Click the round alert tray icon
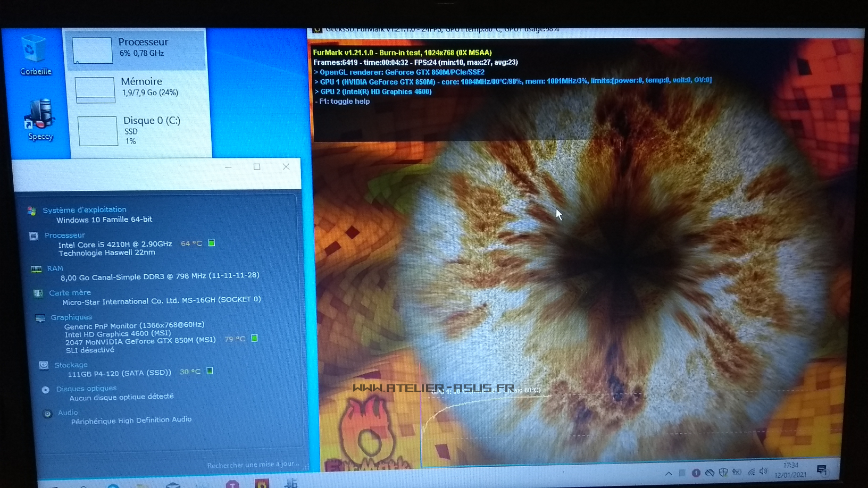 [696, 473]
